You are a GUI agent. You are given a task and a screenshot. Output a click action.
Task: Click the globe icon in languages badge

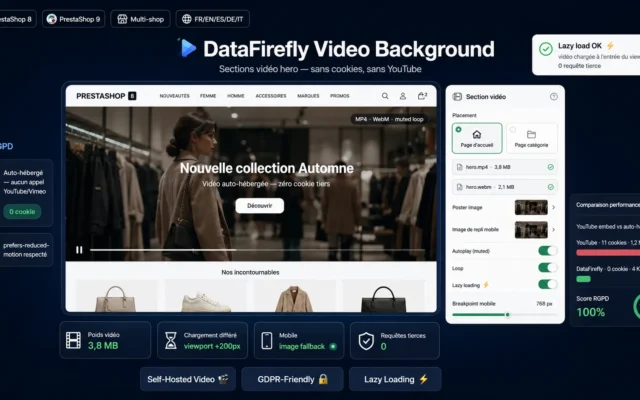187,19
